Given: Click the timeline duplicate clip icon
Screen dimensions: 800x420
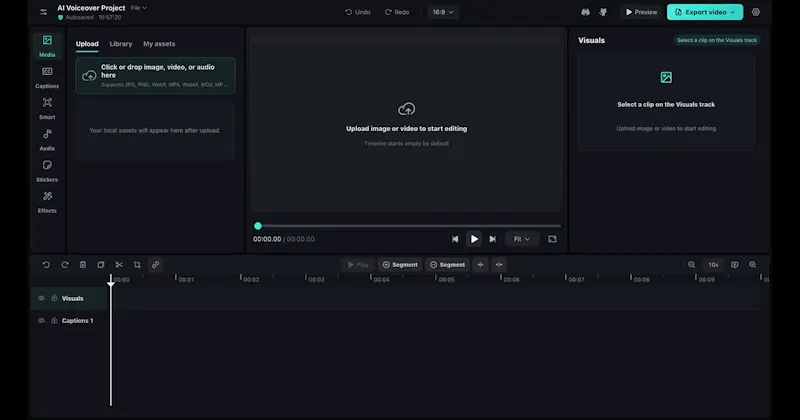Looking at the screenshot, I should 101,264.
